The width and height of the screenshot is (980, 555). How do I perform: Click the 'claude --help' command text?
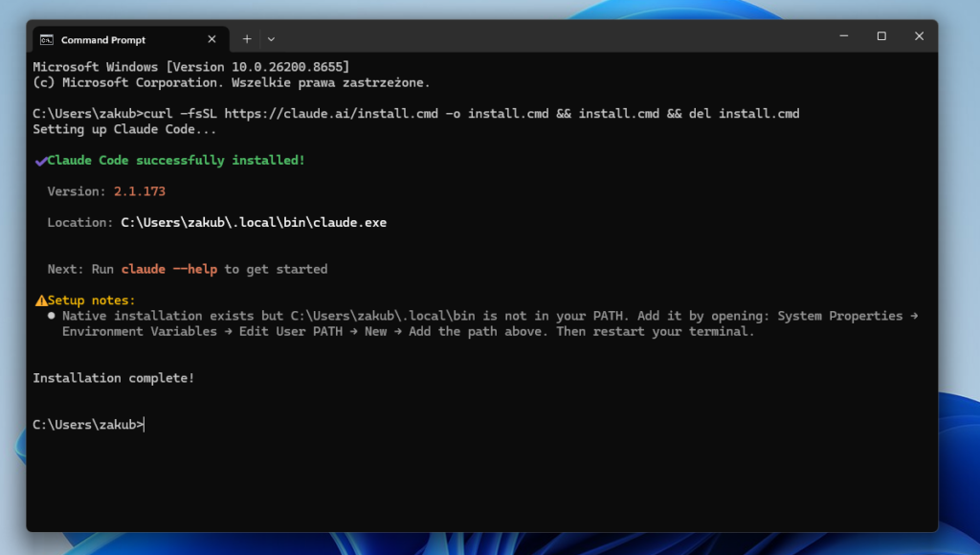pyautogui.click(x=169, y=270)
